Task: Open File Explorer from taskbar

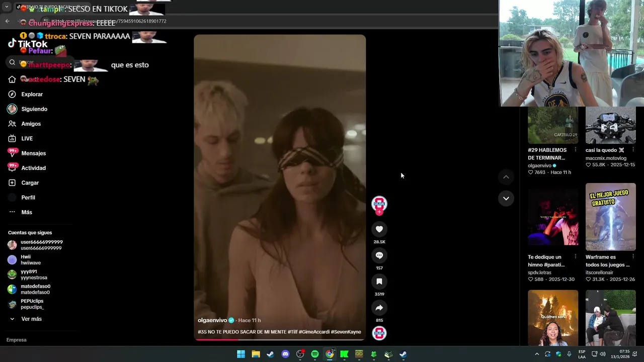Action: (x=256, y=354)
